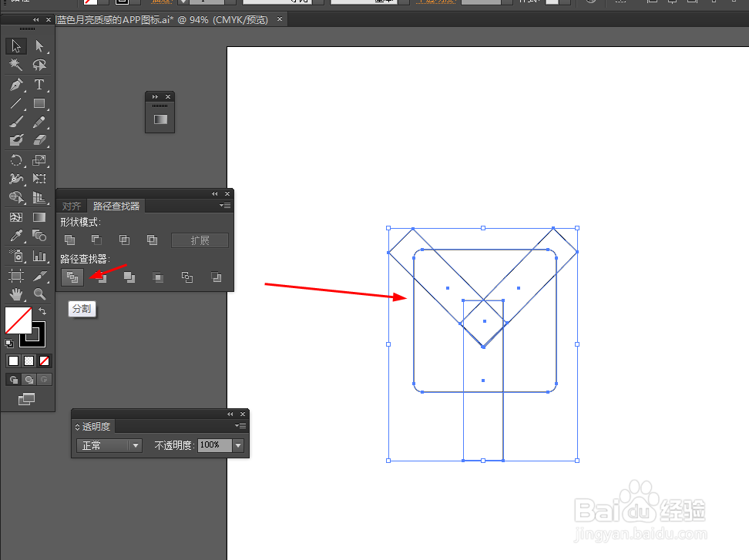Select the Rotate tool
Viewport: 749px width, 560px height.
[15, 160]
